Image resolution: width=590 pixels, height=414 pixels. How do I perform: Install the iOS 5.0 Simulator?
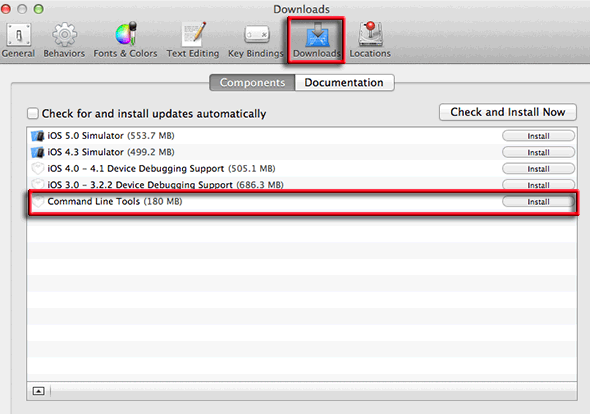[538, 136]
